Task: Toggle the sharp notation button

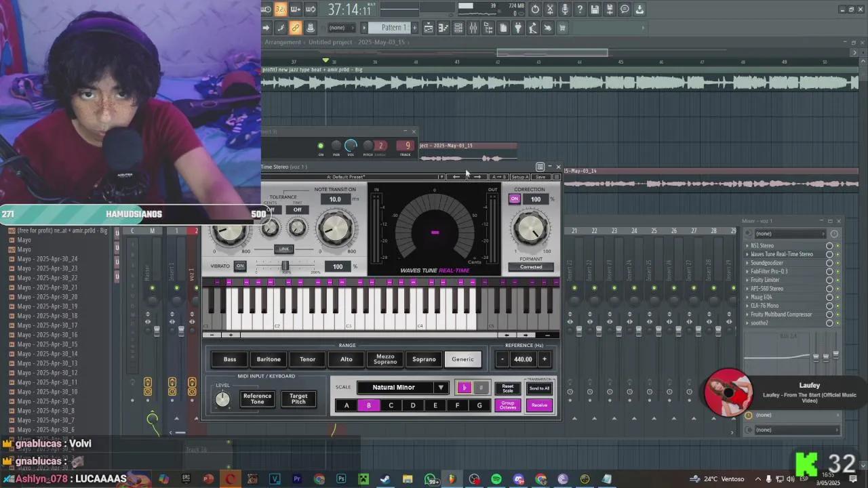Action: point(481,388)
